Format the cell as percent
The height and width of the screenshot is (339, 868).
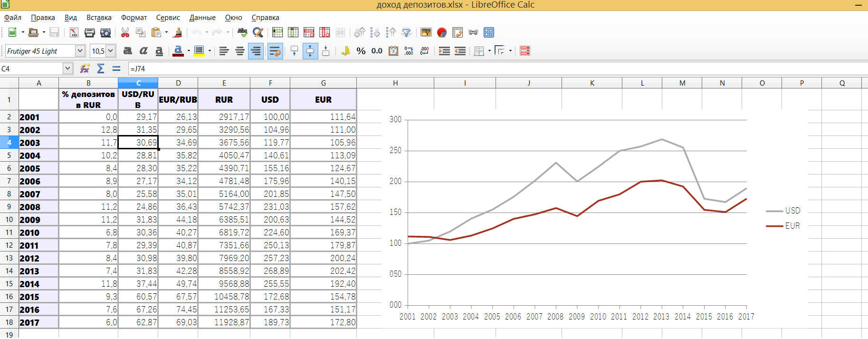click(361, 51)
